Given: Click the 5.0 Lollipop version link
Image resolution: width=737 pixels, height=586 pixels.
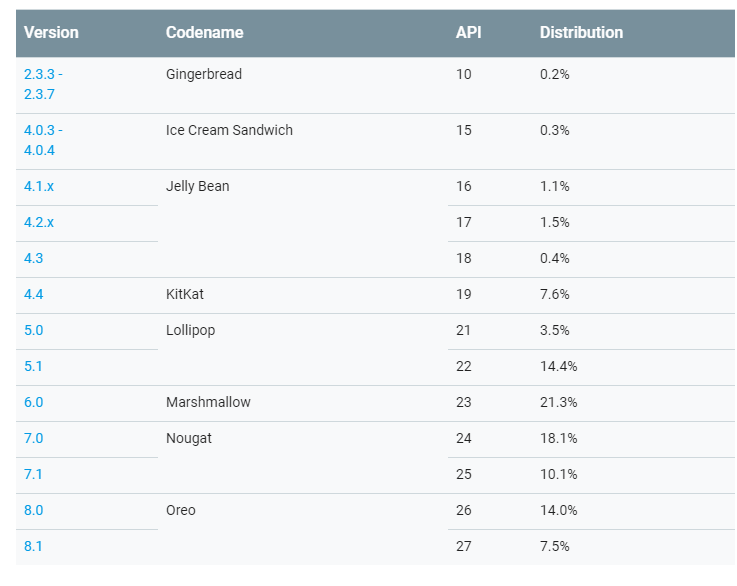Looking at the screenshot, I should point(33,330).
